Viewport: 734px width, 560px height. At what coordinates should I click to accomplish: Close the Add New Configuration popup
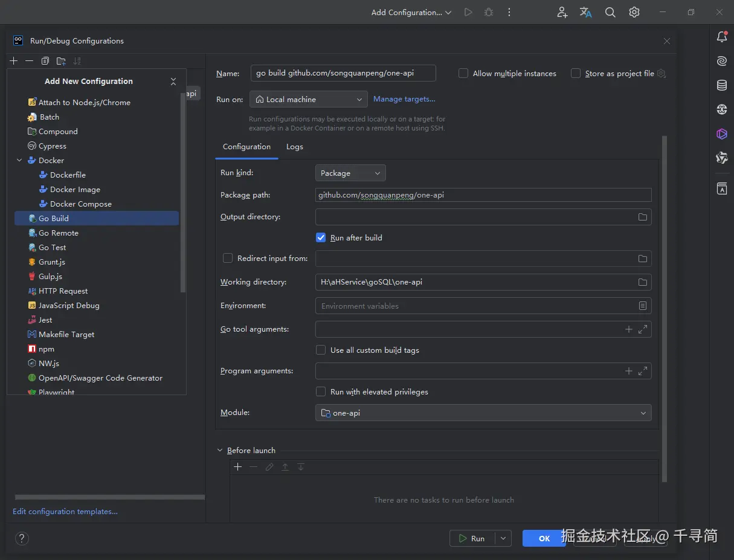pyautogui.click(x=173, y=81)
